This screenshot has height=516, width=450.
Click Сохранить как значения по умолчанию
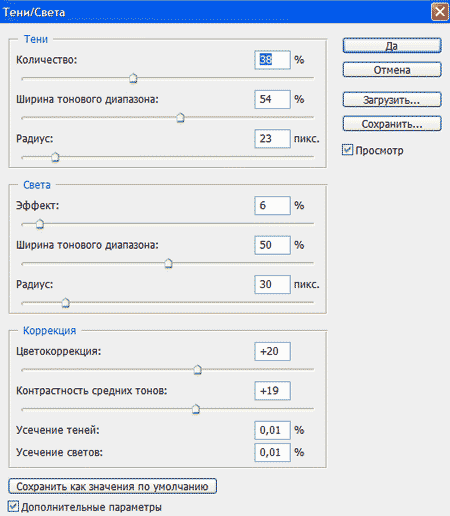112,486
